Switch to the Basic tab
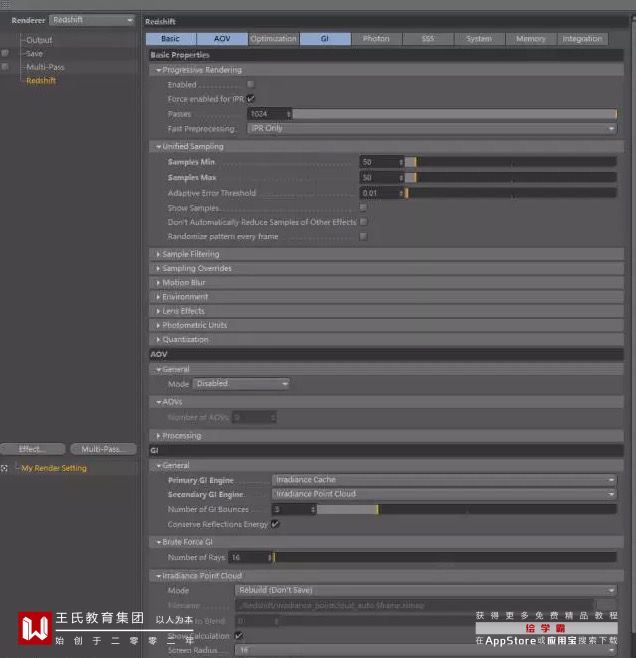The height and width of the screenshot is (658, 636). (171, 39)
